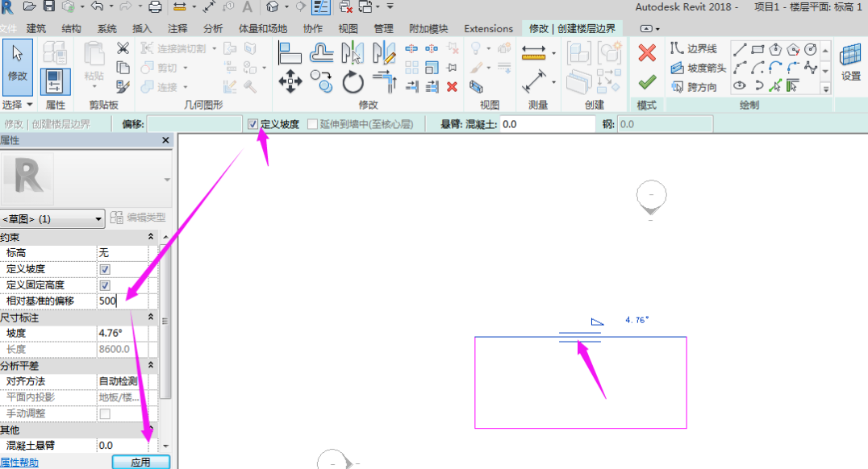Click the Save icon in quick access toolbar
This screenshot has width=868, height=469.
[x=48, y=6]
